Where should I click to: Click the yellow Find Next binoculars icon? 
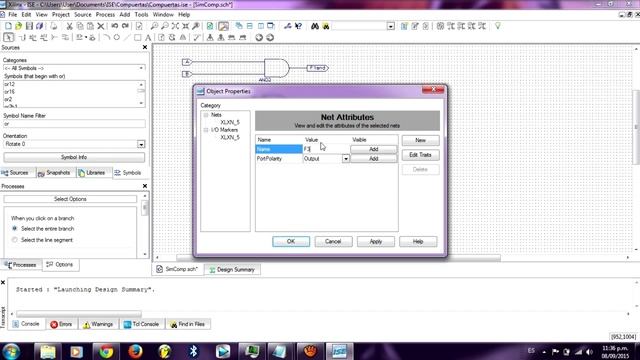(x=326, y=26)
